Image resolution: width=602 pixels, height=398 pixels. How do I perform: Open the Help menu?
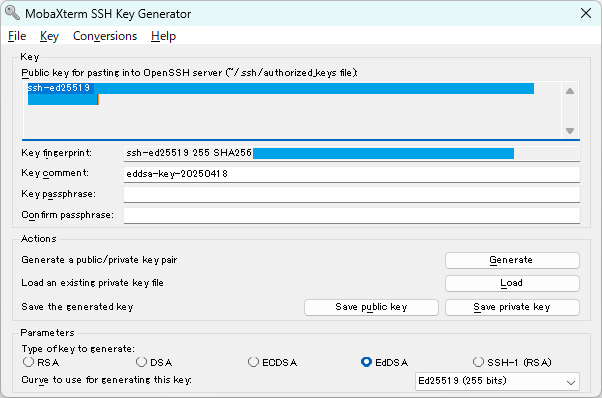(x=163, y=36)
